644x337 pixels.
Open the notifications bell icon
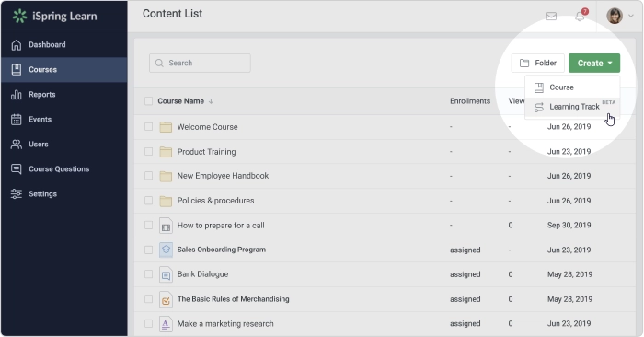pos(580,17)
